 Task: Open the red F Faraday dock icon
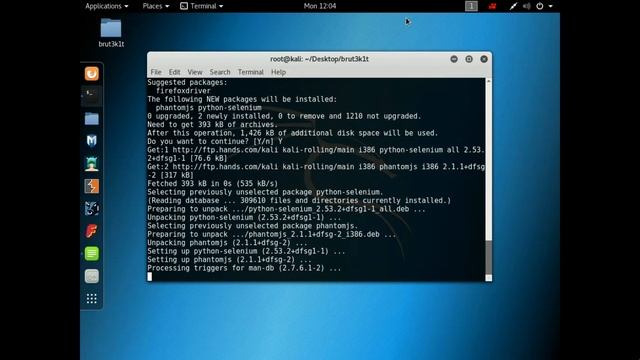pyautogui.click(x=91, y=231)
